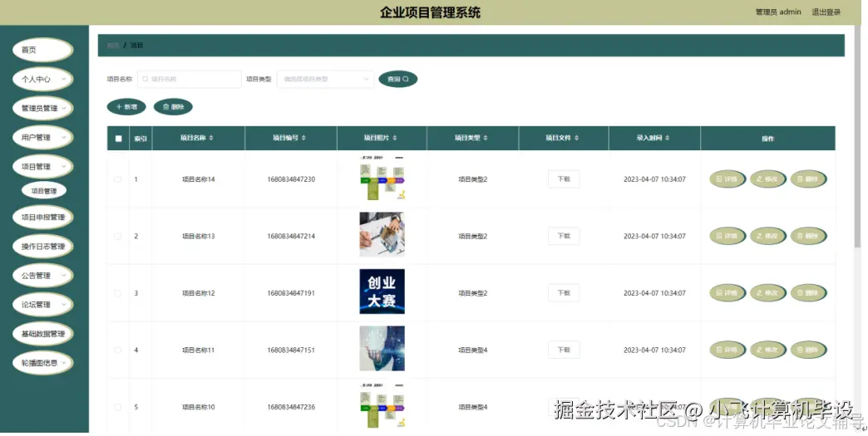Click the page vertical scrollbar
Image resolution: width=868 pixels, height=436 pixels.
click(x=857, y=138)
